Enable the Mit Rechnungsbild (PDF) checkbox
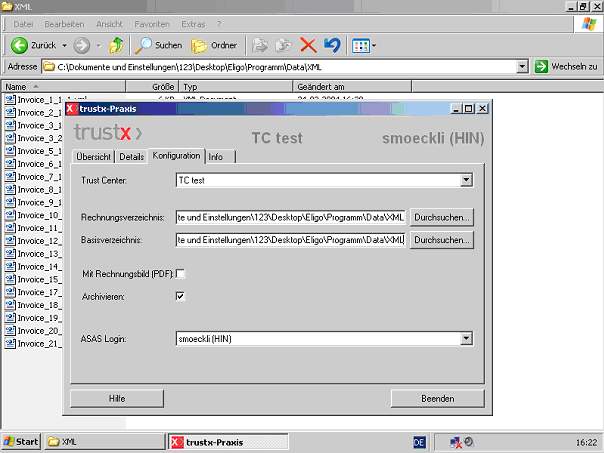This screenshot has height=453, width=604. click(180, 273)
